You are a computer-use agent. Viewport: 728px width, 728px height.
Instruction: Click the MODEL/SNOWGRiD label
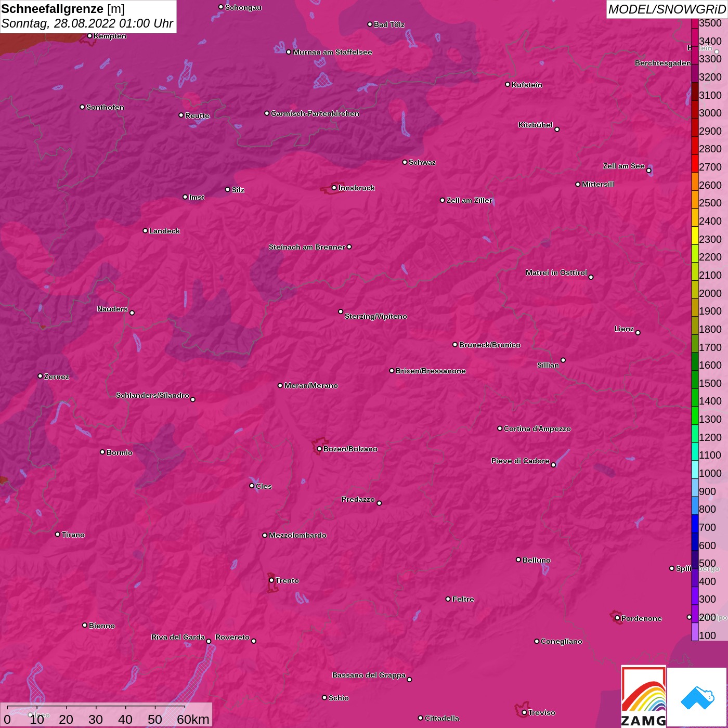(667, 9)
